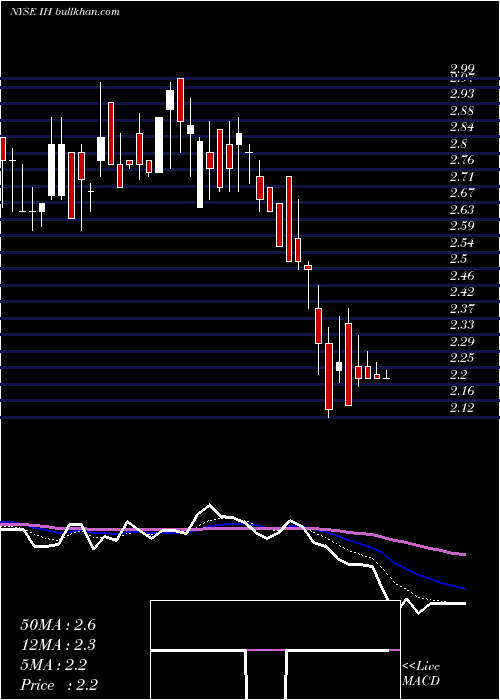Click the 2.93 price axis label

click(x=462, y=94)
